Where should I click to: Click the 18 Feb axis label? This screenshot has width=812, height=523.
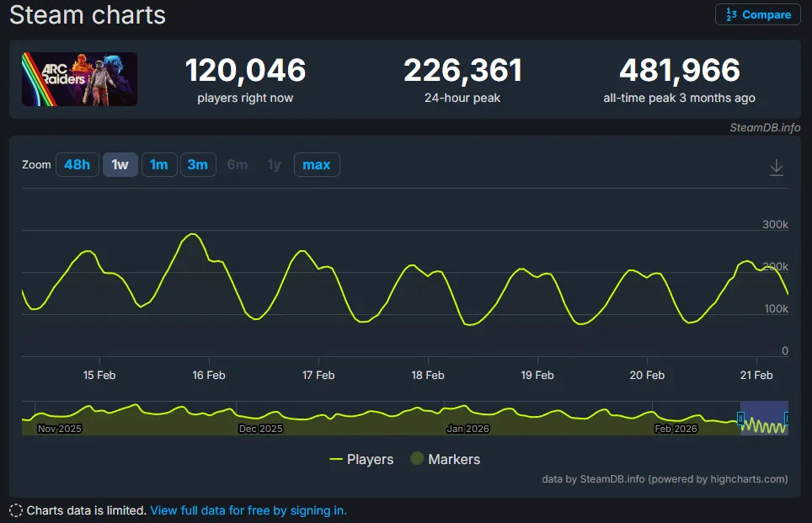tap(428, 375)
